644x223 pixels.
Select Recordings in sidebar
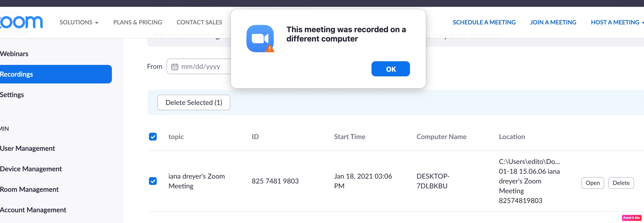click(x=56, y=74)
